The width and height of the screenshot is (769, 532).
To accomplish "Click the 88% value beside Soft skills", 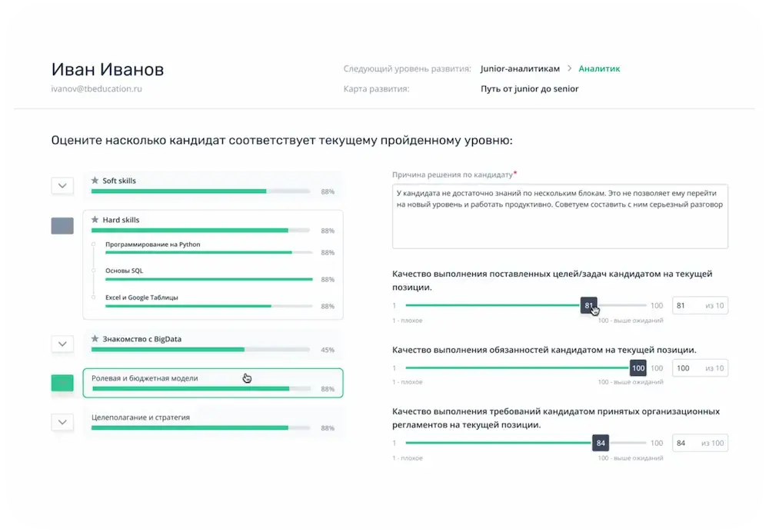I will pos(328,191).
